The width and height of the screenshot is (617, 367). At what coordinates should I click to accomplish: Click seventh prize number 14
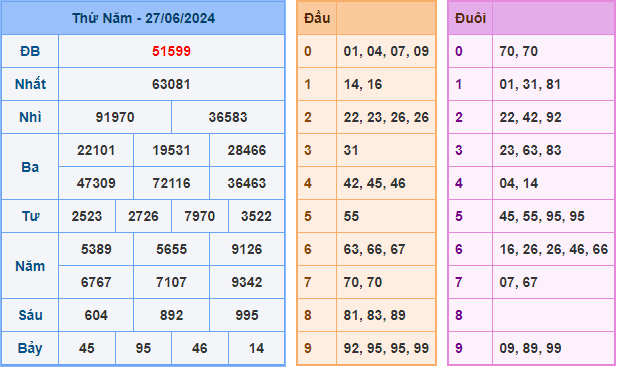pyautogui.click(x=256, y=349)
